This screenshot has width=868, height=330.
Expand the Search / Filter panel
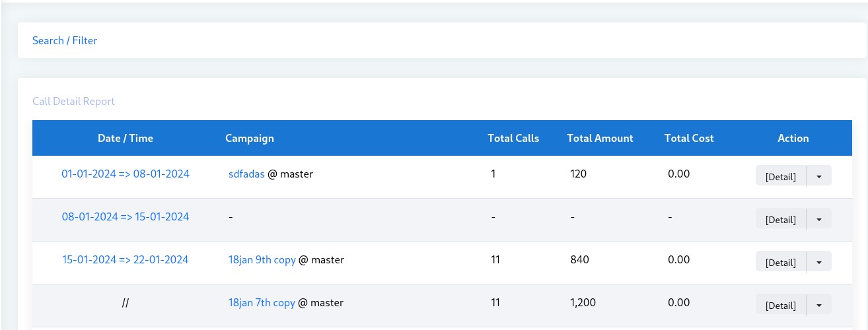pyautogui.click(x=65, y=40)
